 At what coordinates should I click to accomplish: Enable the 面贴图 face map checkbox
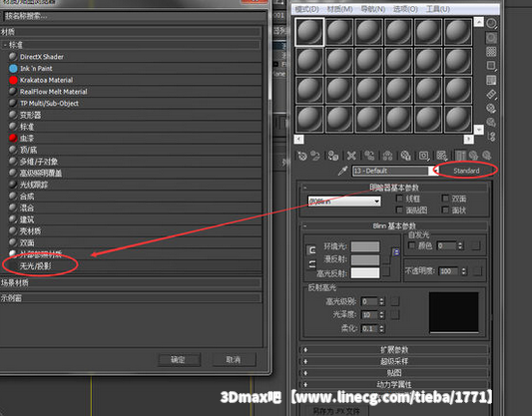click(x=399, y=210)
